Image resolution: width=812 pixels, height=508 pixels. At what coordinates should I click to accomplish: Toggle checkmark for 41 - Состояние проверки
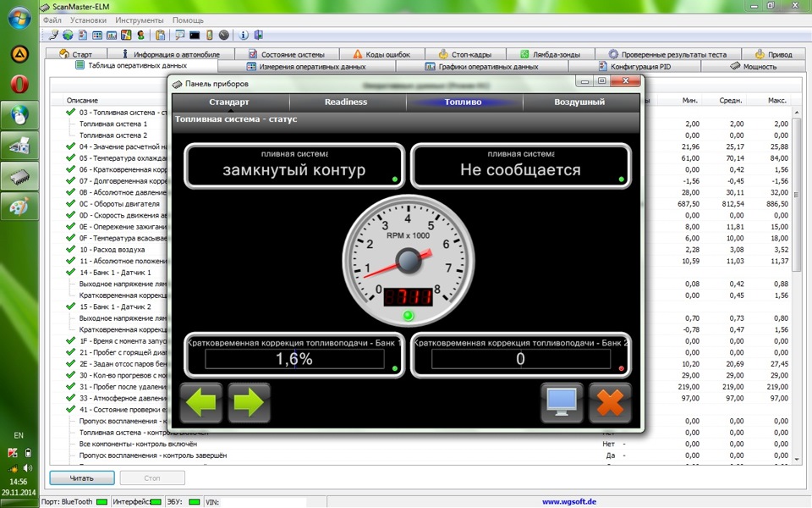[x=71, y=409]
